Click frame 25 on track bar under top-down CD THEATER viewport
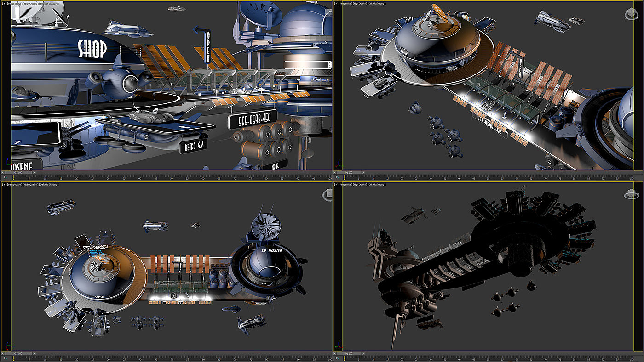Viewport: 644px width, 362px height. coord(92,359)
